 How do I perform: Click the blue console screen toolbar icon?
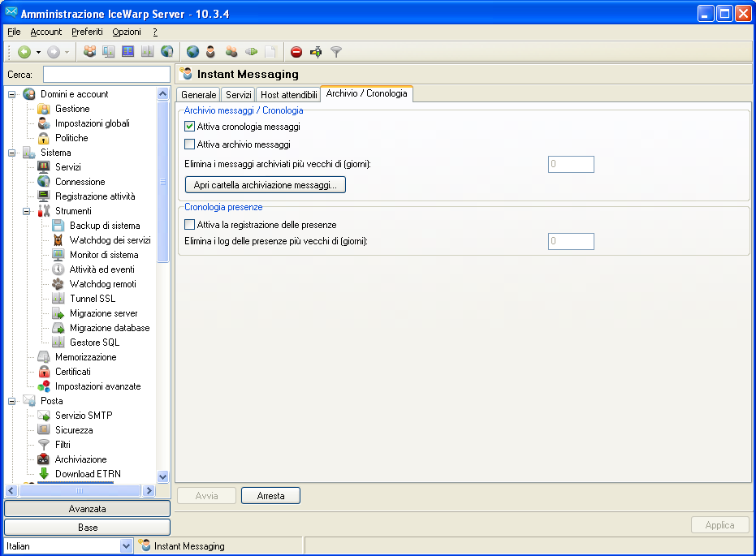click(127, 51)
